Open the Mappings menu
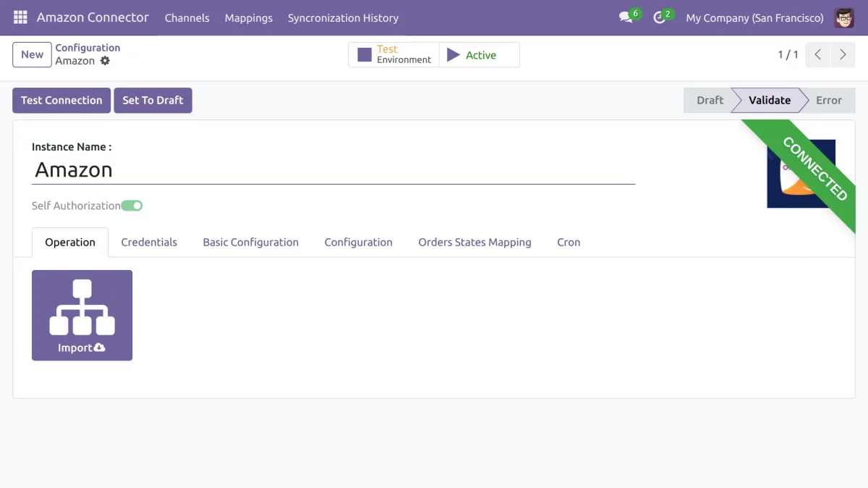Screen dimensions: 868x488 point(248,17)
